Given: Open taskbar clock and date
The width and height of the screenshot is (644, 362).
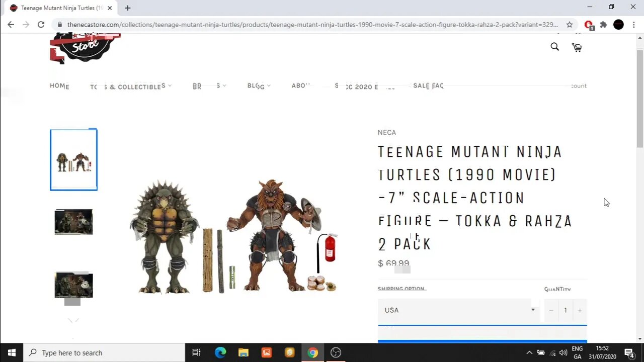Looking at the screenshot, I should pyautogui.click(x=603, y=352).
